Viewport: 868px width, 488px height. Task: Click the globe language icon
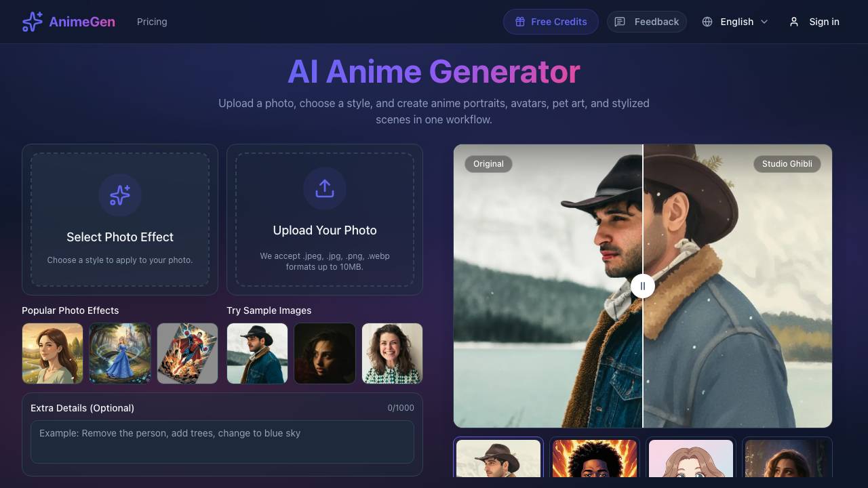click(x=707, y=22)
